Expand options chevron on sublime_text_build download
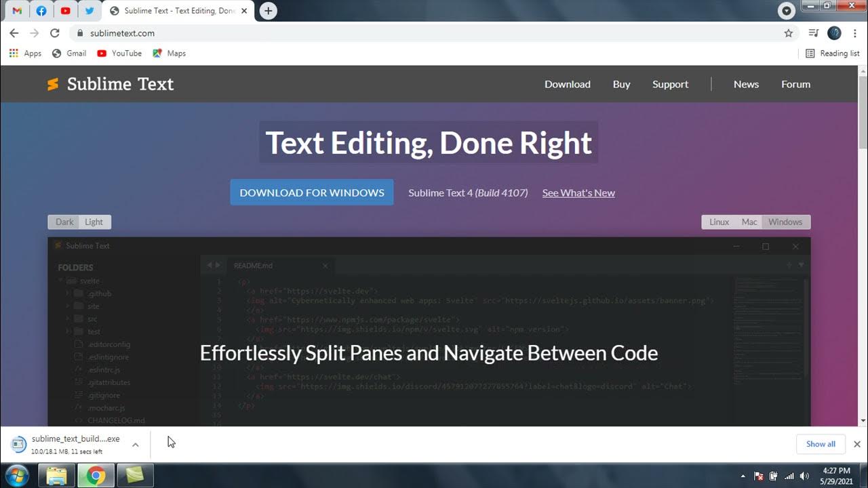This screenshot has width=868, height=488. tap(135, 445)
